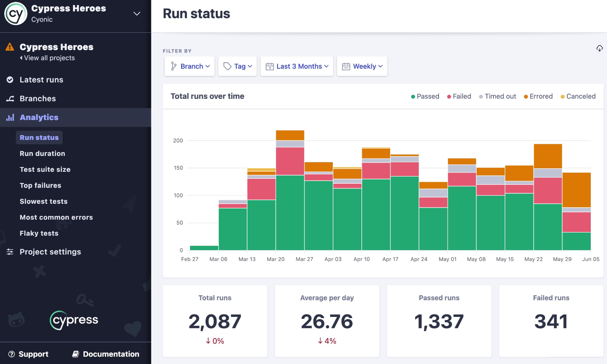Click the Mar 20 passed bar segment
The width and height of the screenshot is (607, 364).
pos(290,213)
